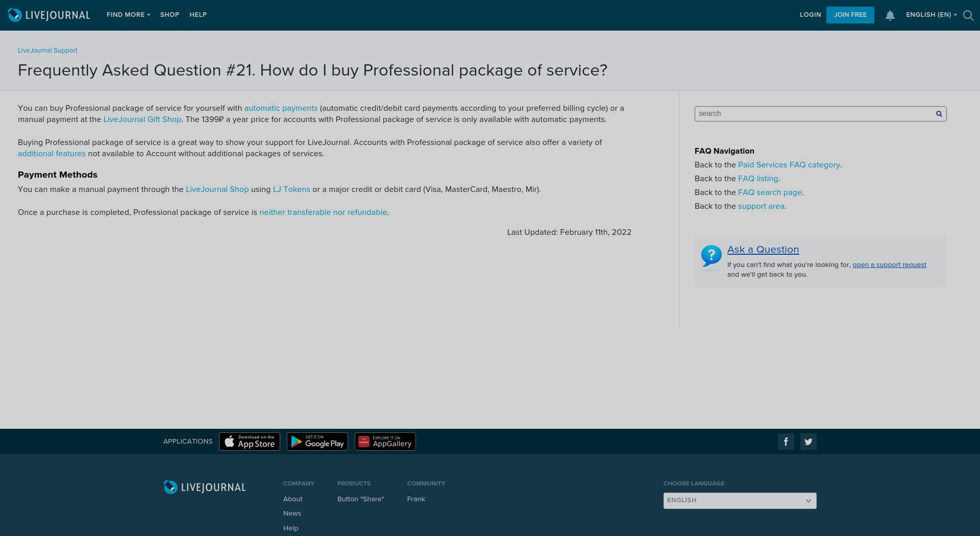
Task: Visit the Twitter page icon
Action: (808, 442)
